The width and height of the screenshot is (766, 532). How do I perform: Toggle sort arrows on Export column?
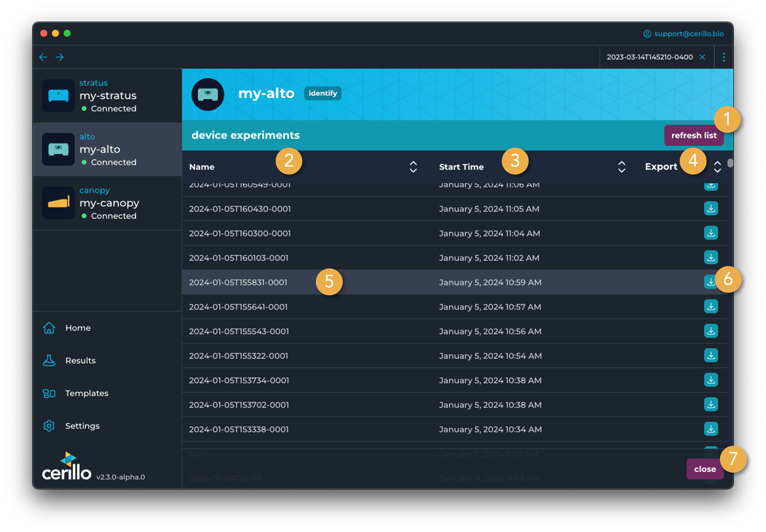[717, 167]
